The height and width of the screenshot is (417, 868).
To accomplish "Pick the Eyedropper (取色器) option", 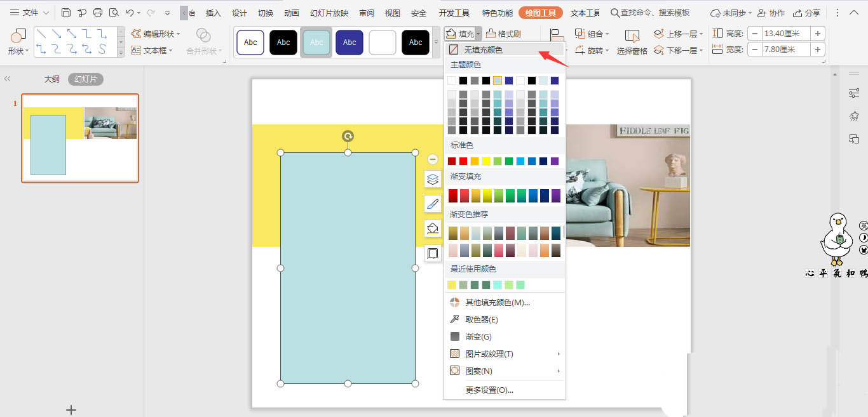I will point(481,319).
